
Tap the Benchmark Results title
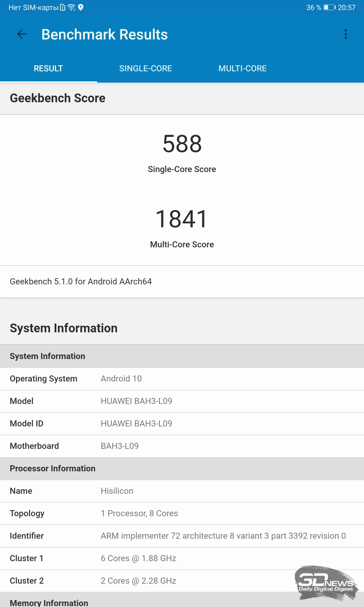[x=105, y=34]
